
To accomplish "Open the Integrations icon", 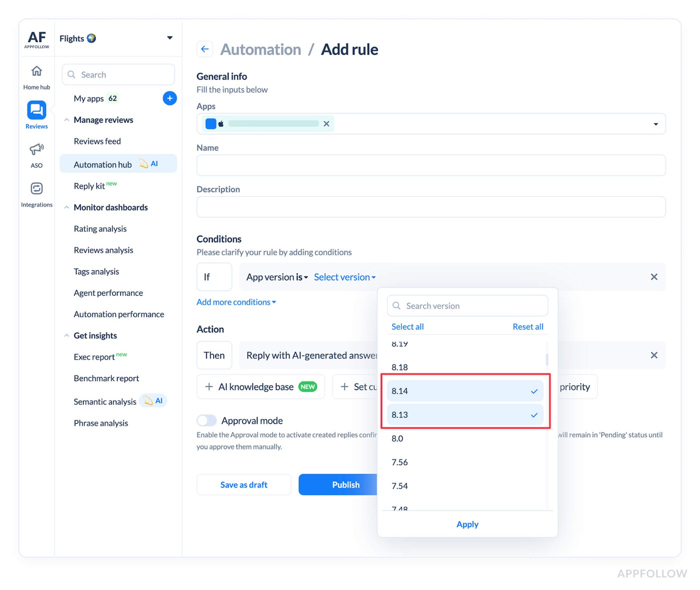I will pyautogui.click(x=36, y=189).
